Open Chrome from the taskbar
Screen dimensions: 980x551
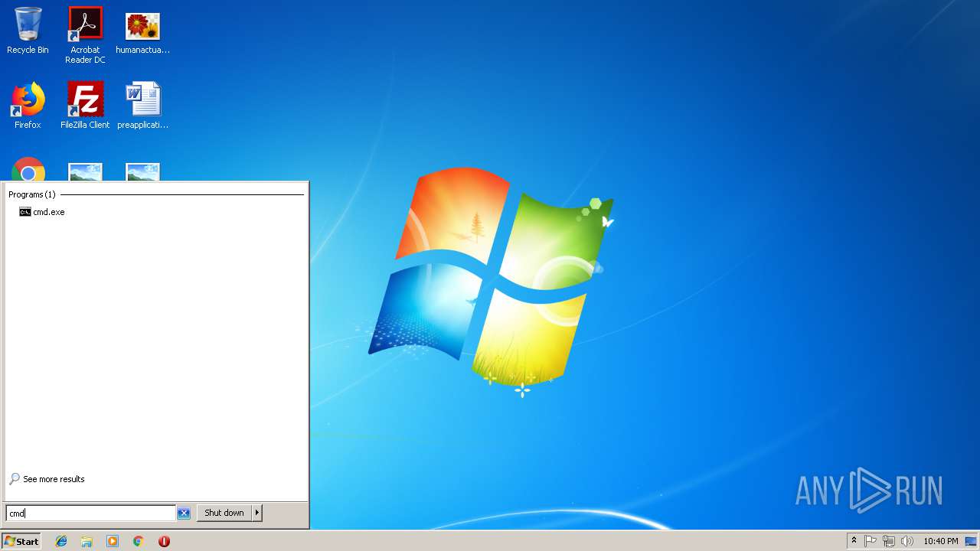(x=139, y=541)
